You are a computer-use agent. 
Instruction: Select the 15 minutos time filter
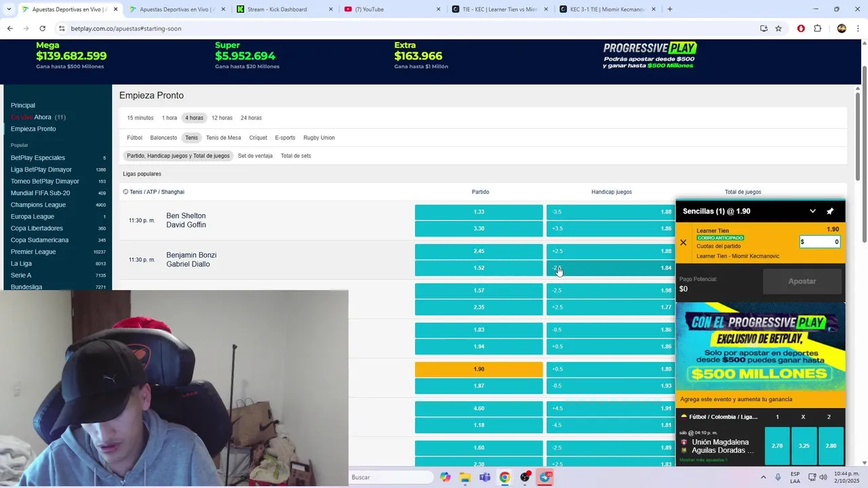[140, 118]
